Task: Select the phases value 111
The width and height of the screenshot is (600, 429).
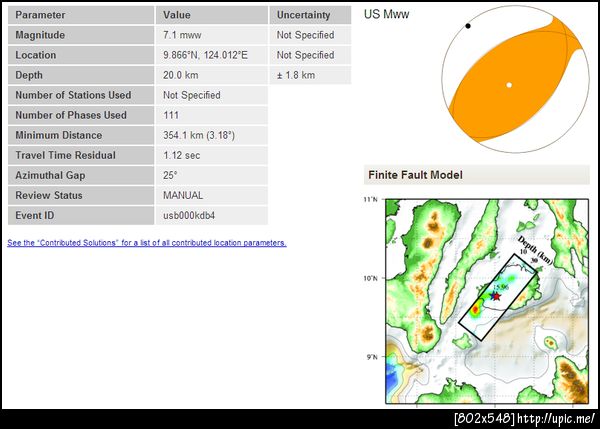Action: [x=171, y=115]
